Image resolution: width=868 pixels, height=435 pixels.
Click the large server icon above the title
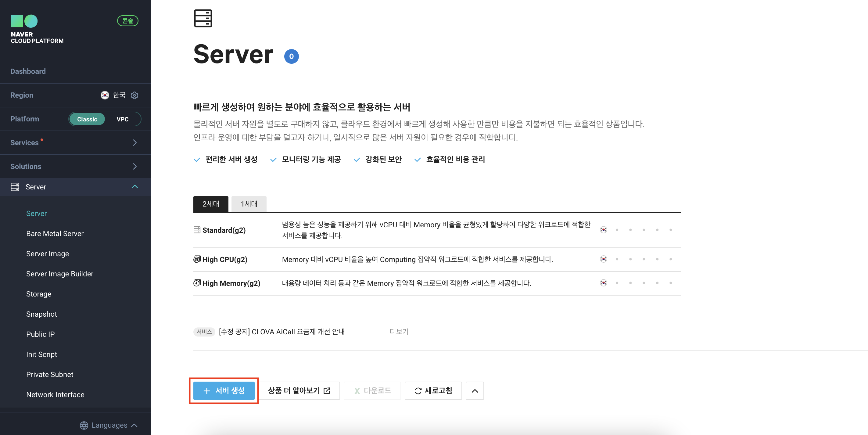tap(203, 18)
